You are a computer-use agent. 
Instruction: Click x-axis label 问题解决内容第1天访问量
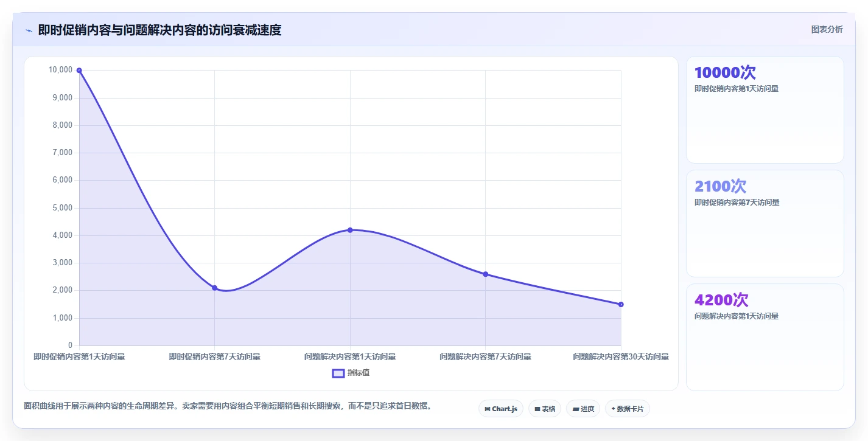[x=350, y=356]
